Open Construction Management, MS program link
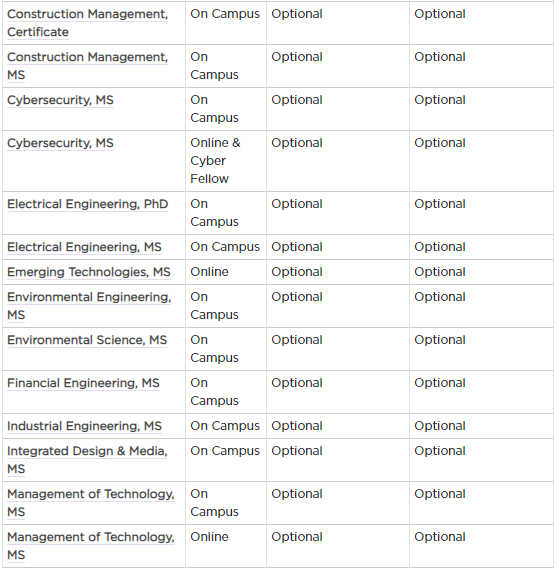 point(87,66)
